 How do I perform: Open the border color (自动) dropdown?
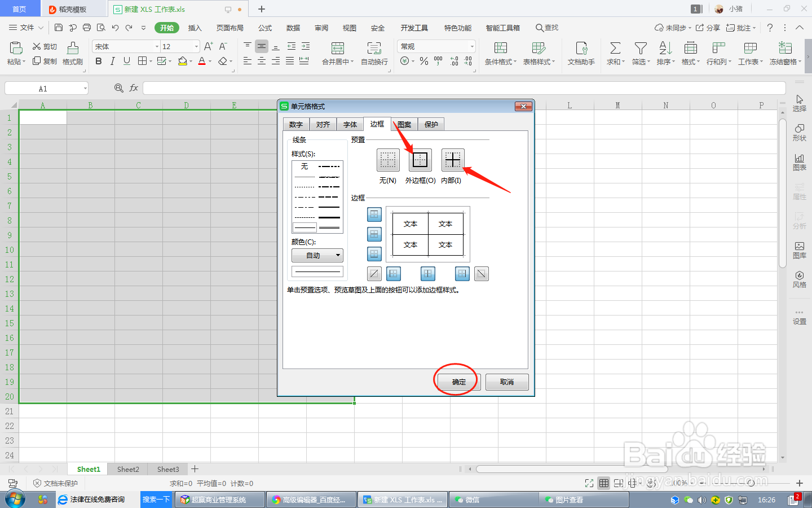click(x=317, y=256)
